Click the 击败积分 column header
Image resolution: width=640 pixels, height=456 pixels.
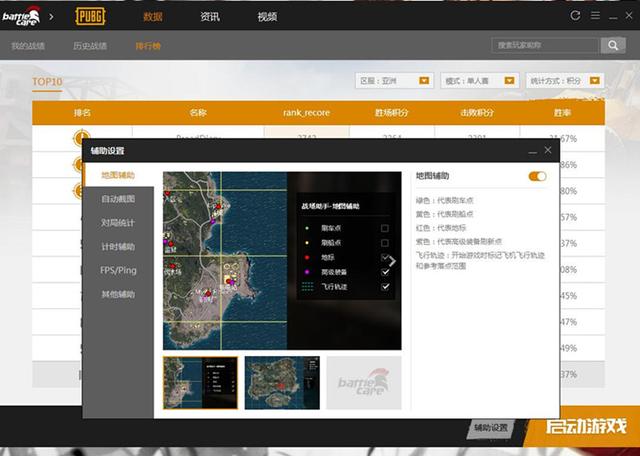click(x=477, y=113)
